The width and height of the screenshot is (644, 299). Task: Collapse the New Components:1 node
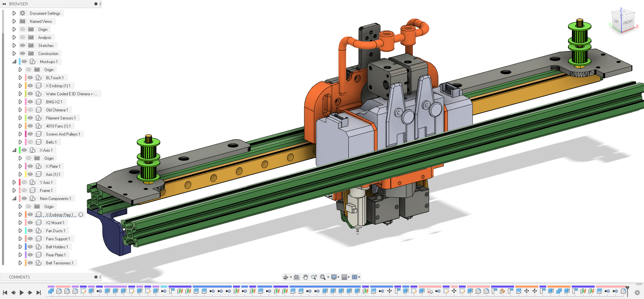tap(14, 199)
